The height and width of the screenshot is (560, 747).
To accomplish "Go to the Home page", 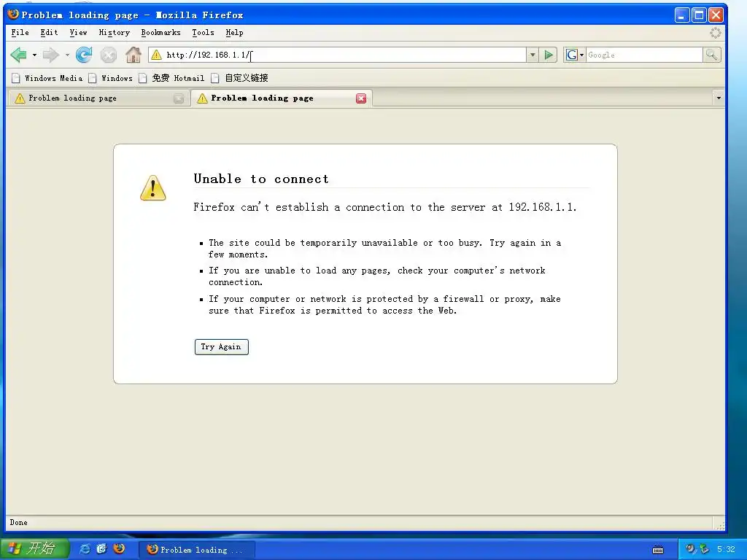I will coord(133,55).
